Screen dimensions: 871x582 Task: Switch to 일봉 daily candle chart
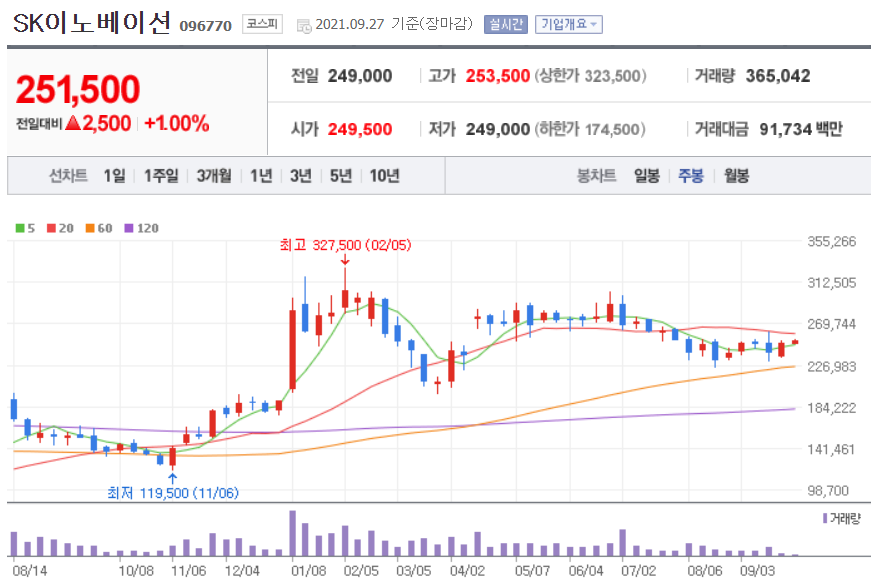coord(647,176)
